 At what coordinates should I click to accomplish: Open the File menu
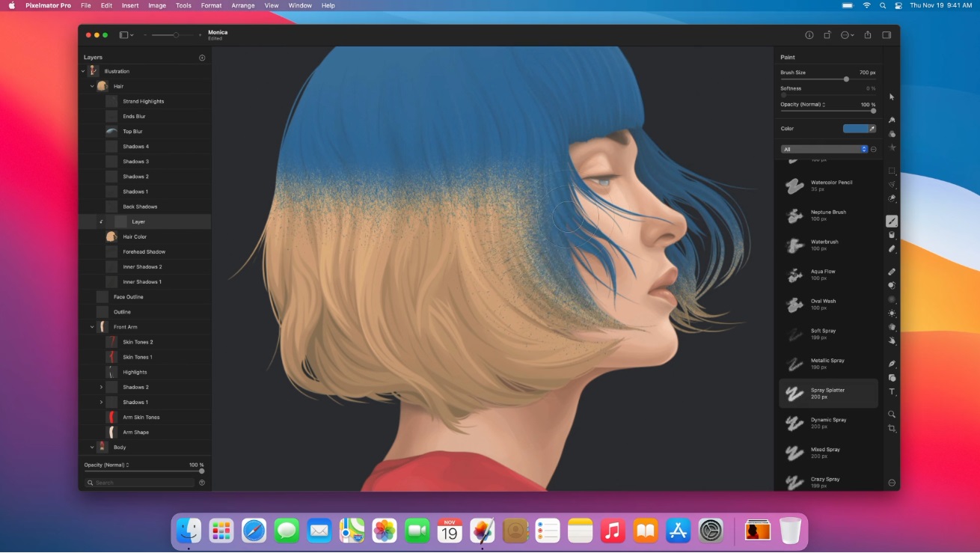point(86,5)
